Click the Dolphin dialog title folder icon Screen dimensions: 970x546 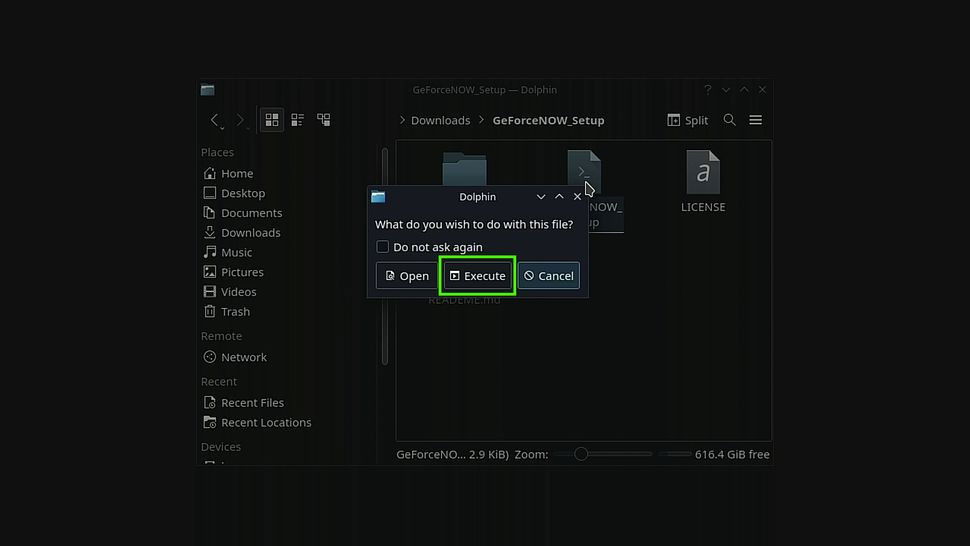378,197
